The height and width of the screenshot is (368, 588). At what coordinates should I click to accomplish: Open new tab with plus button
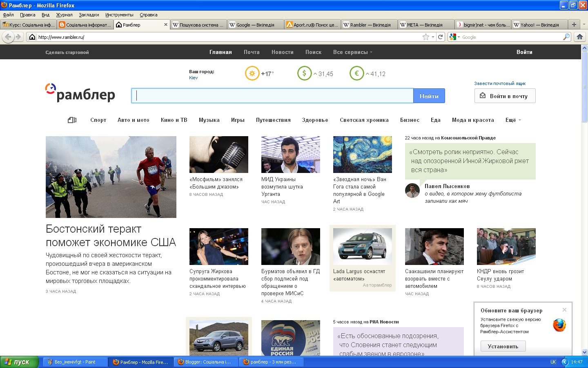point(574,25)
